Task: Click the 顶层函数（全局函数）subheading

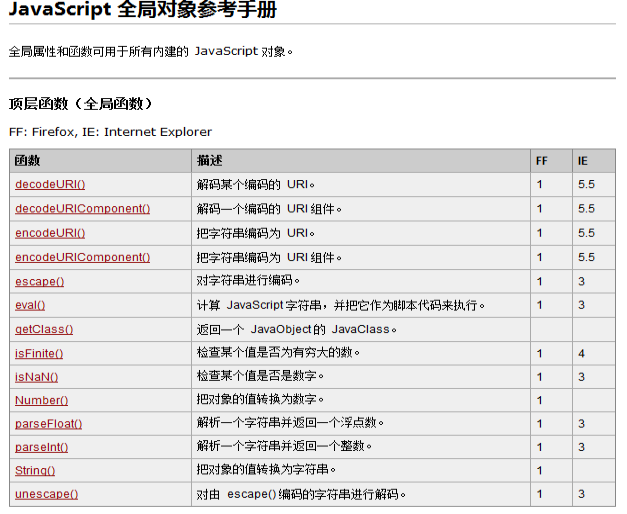Action: 81,104
